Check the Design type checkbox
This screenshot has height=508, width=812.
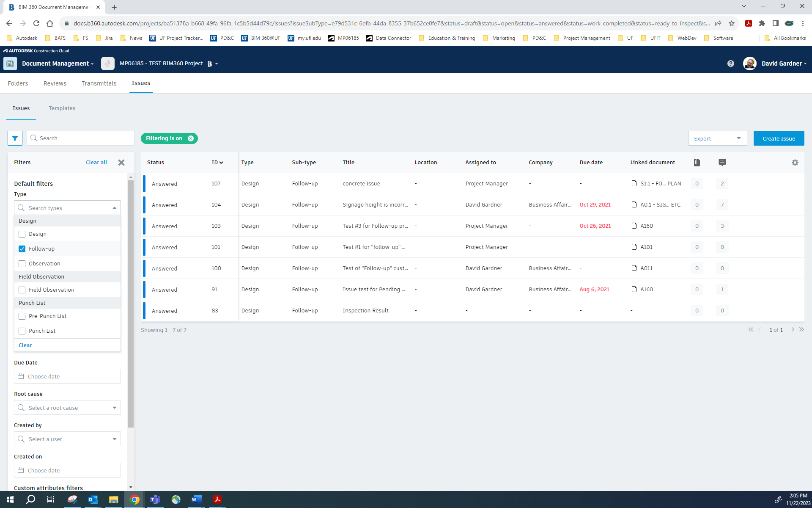point(22,234)
